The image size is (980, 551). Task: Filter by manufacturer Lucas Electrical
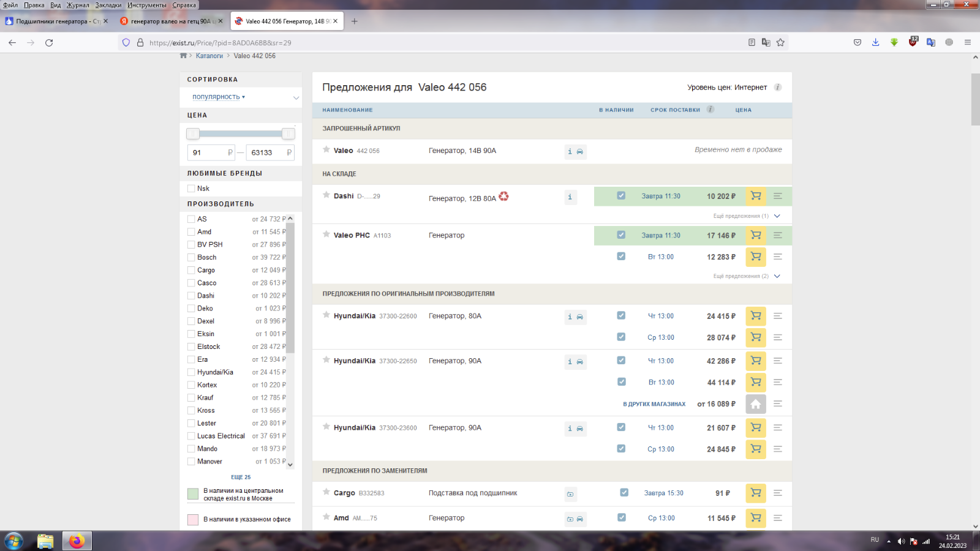191,437
